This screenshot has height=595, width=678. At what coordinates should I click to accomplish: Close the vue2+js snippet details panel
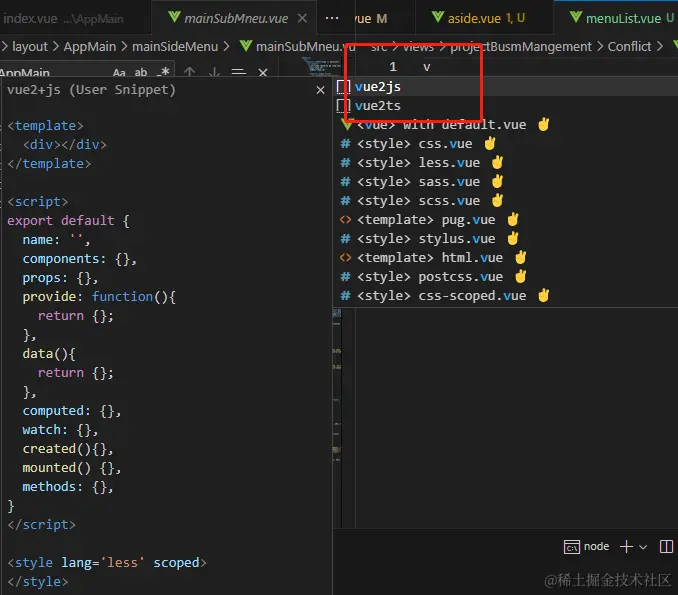pyautogui.click(x=320, y=90)
